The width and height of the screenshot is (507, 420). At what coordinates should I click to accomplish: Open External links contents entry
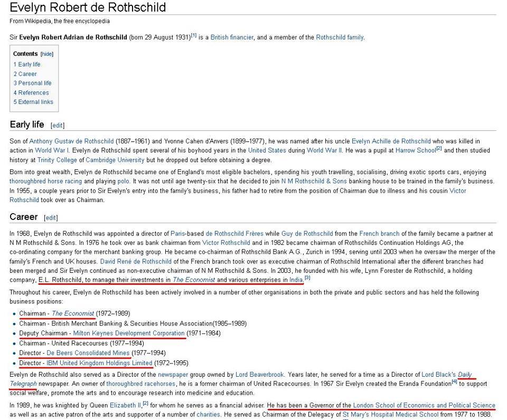[x=33, y=102]
